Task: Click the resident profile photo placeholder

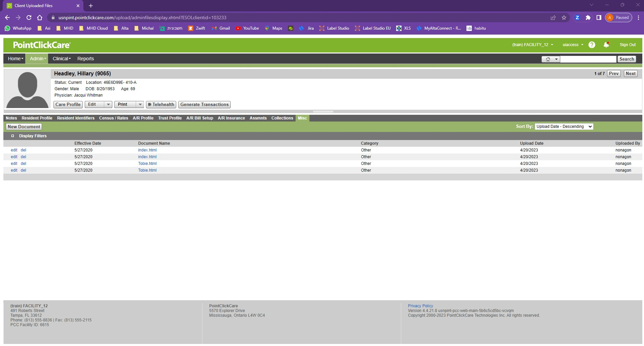Action: coord(27,89)
